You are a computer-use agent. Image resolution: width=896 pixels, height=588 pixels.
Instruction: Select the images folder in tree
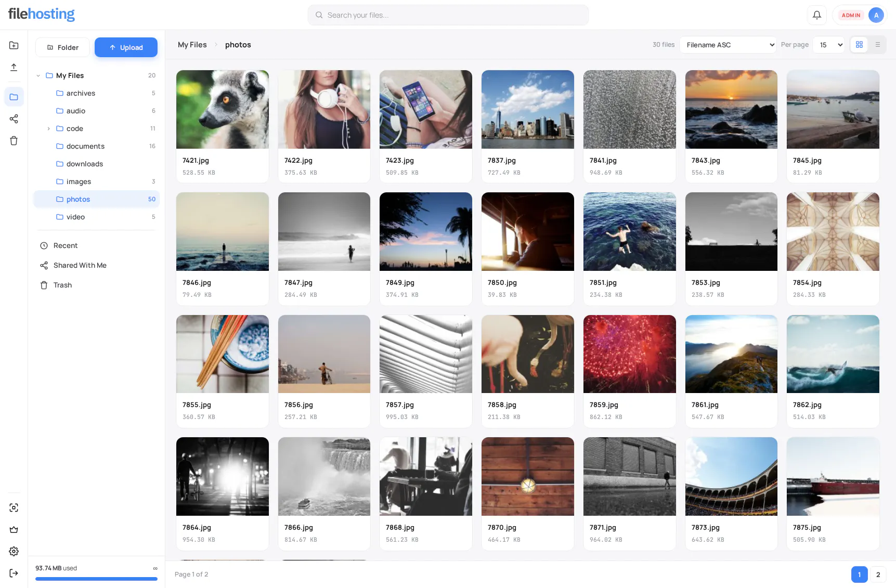(96, 181)
